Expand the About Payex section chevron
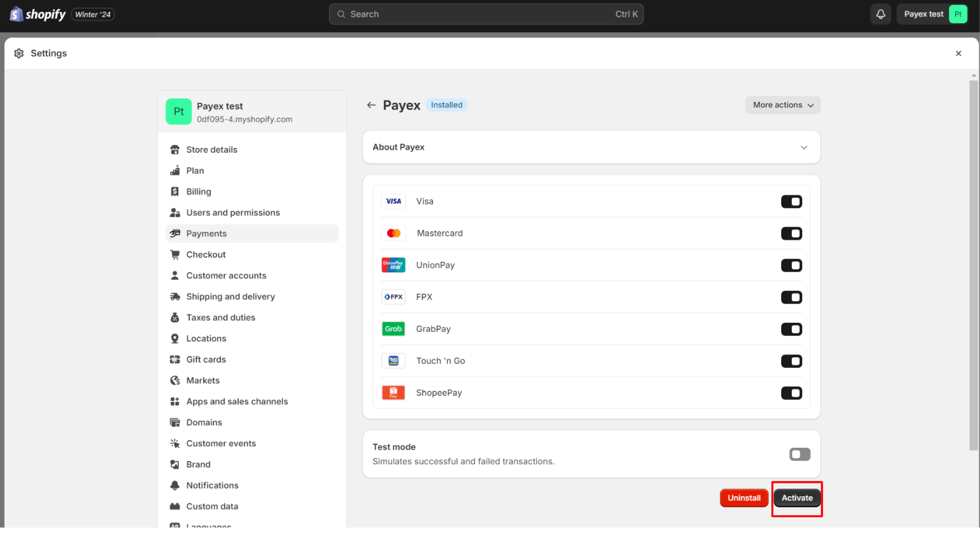980x534 pixels. (x=803, y=147)
